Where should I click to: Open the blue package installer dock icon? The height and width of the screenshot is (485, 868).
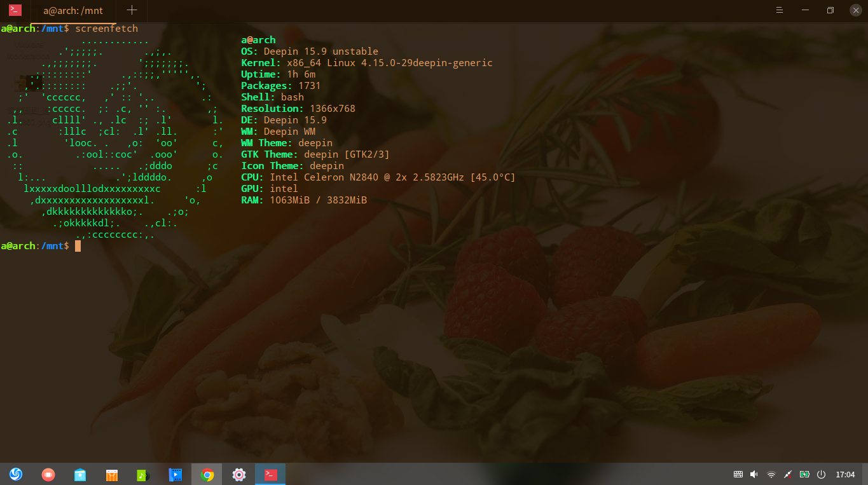(x=79, y=474)
